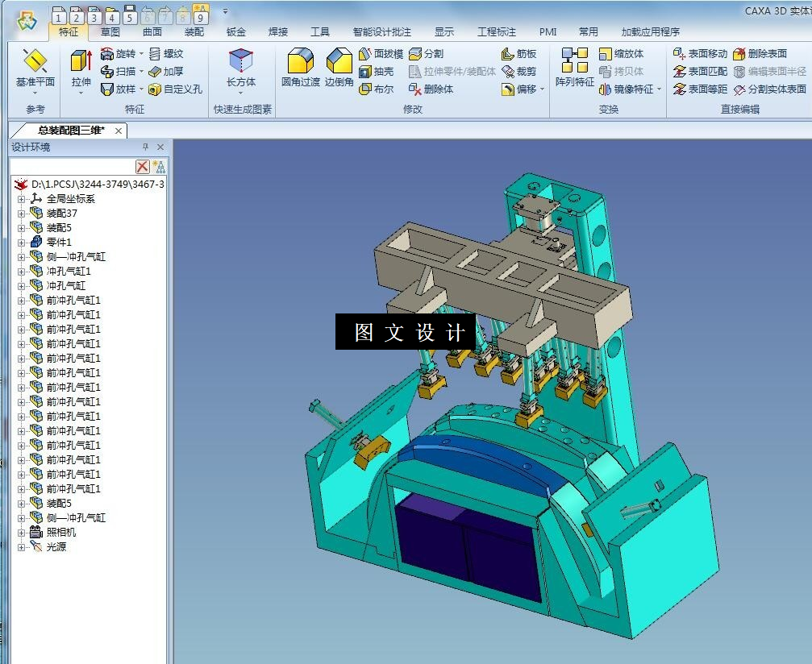The width and height of the screenshot is (812, 664).
Task: Click the red X clear search icon
Action: point(143,167)
